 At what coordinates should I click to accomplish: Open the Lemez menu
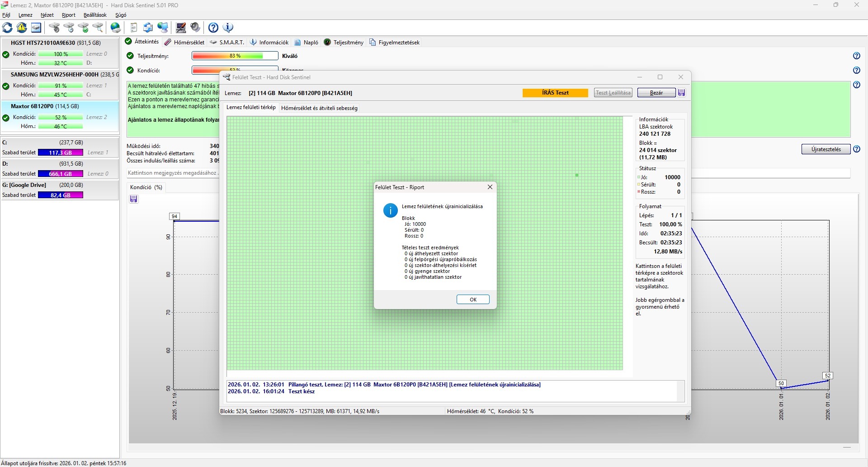click(25, 15)
